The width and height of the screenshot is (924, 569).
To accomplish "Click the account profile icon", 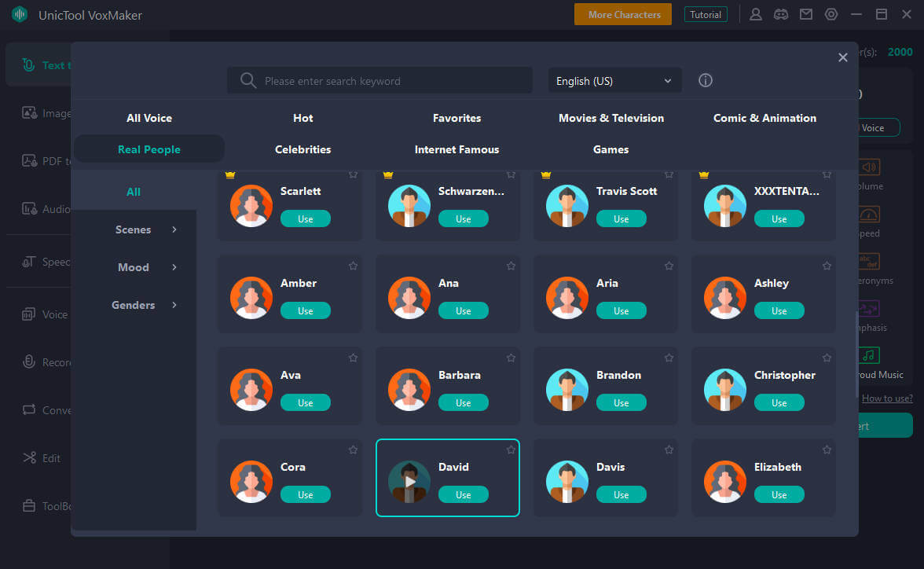I will (x=756, y=15).
